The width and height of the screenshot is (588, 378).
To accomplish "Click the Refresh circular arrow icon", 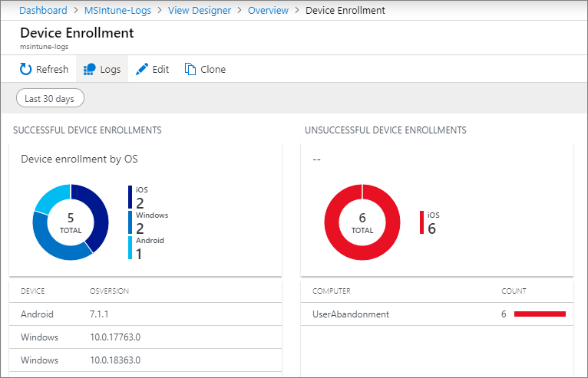I will pos(25,69).
